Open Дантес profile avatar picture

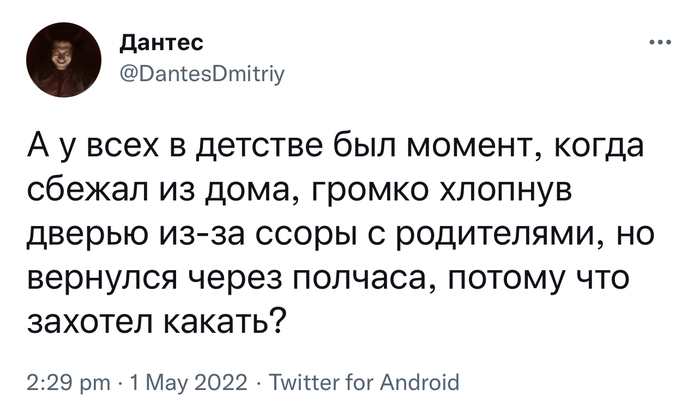pos(64,60)
